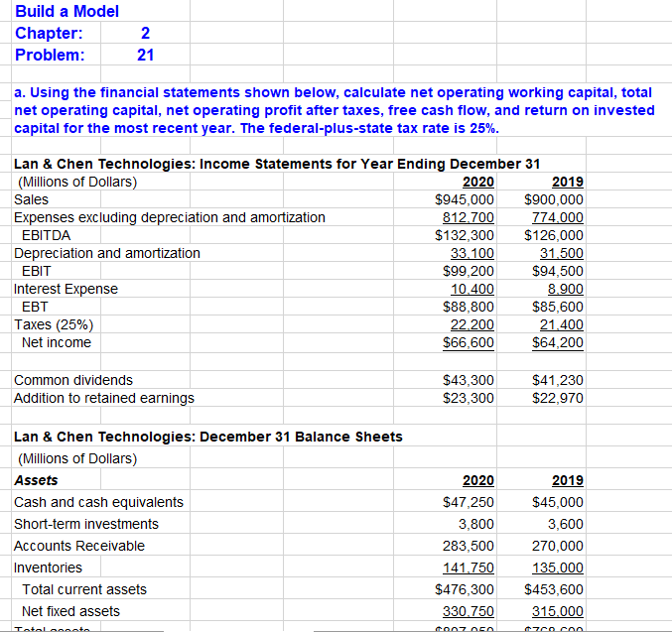Click cash value $45,000
Viewport: 672px width, 632px height.
[558, 502]
